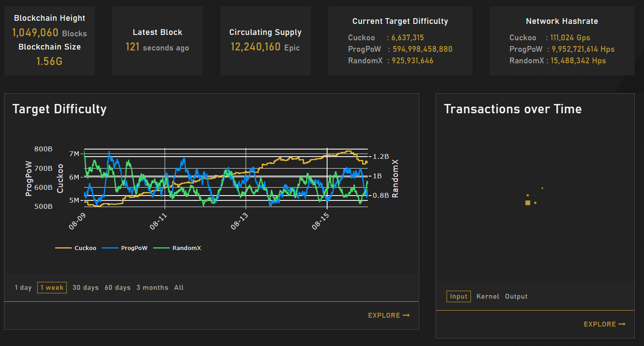Click the Current Target Difficulty heading
This screenshot has height=346, width=644.
tap(400, 21)
